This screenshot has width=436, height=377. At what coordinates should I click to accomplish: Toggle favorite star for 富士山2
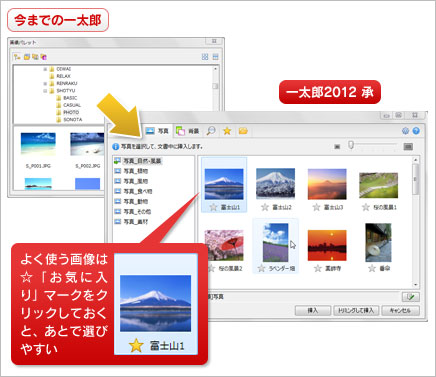point(265,207)
